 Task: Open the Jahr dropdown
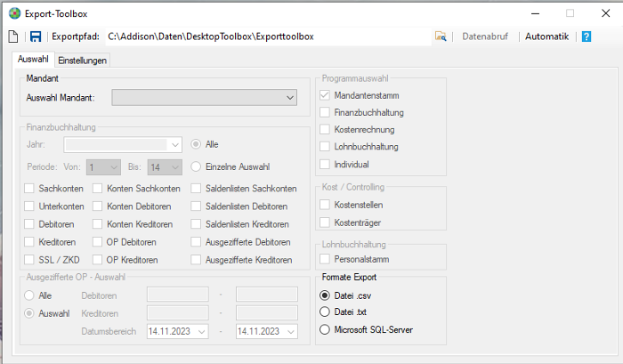[x=123, y=145]
